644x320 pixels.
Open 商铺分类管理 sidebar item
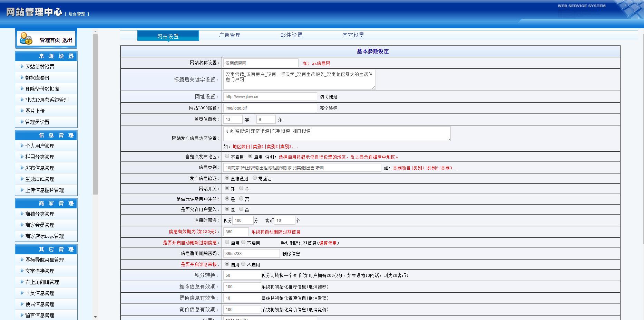click(40, 214)
